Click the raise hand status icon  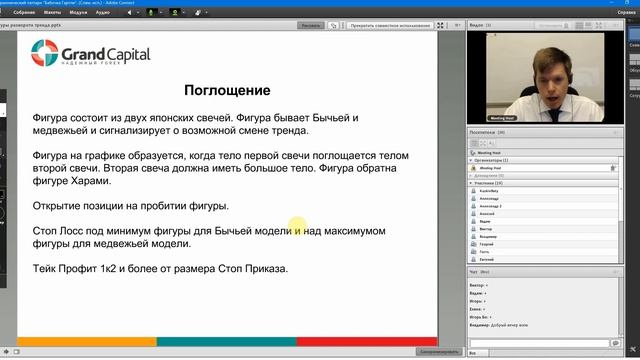tap(198, 13)
